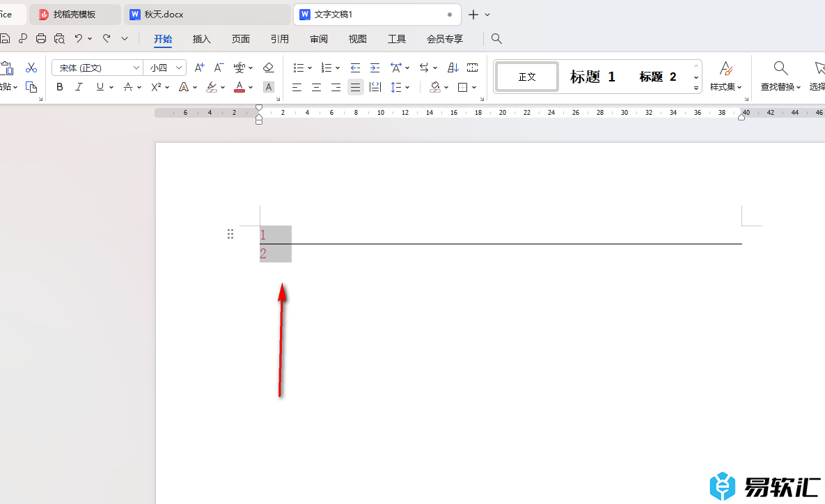
Task: Switch to the 页面 ribbon tab
Action: point(240,39)
